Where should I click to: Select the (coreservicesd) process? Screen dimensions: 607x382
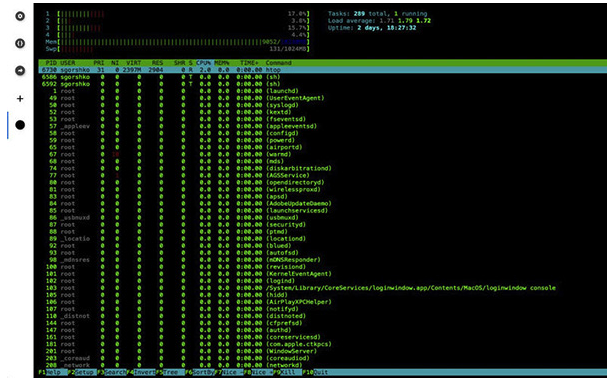pos(322,337)
